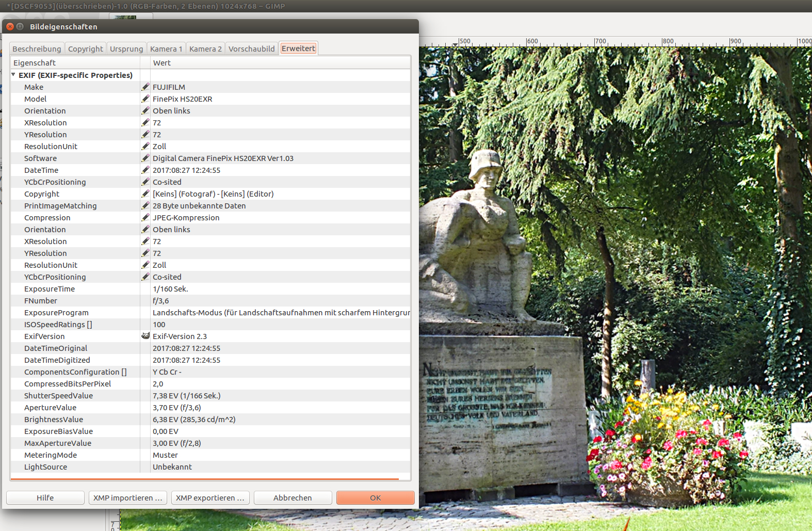
Task: Select the ISO value '100'
Action: 159,324
